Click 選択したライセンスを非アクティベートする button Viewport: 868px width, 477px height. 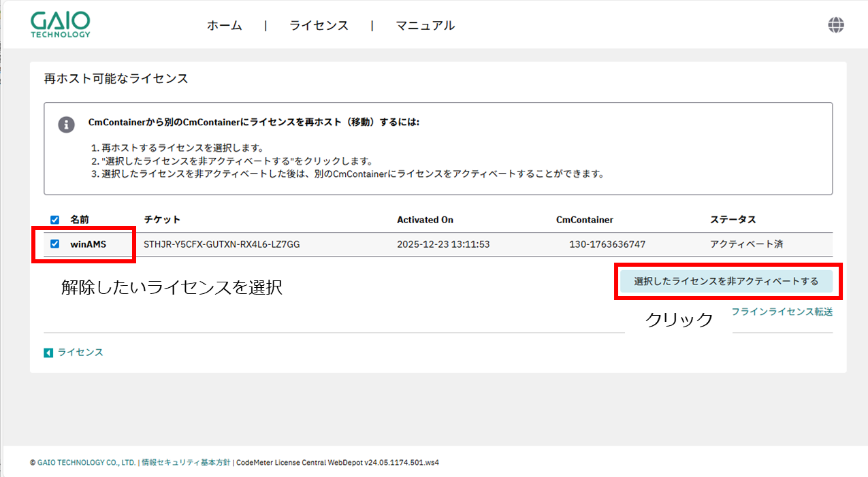(726, 281)
